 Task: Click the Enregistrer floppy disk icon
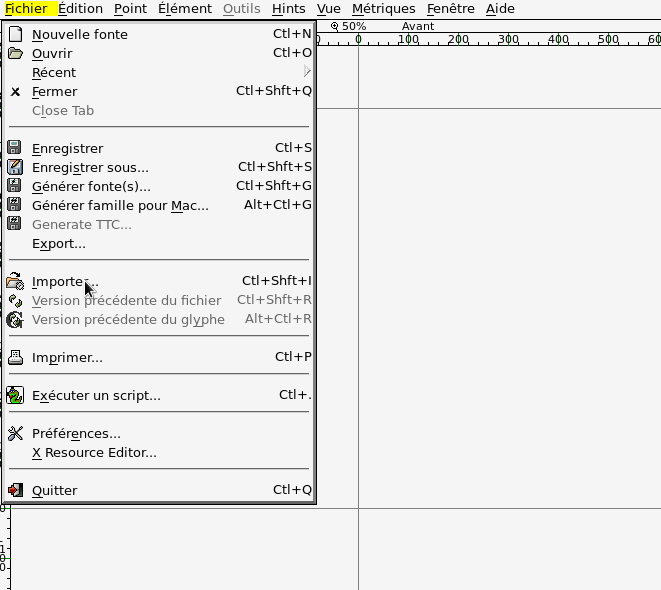pyautogui.click(x=15, y=148)
